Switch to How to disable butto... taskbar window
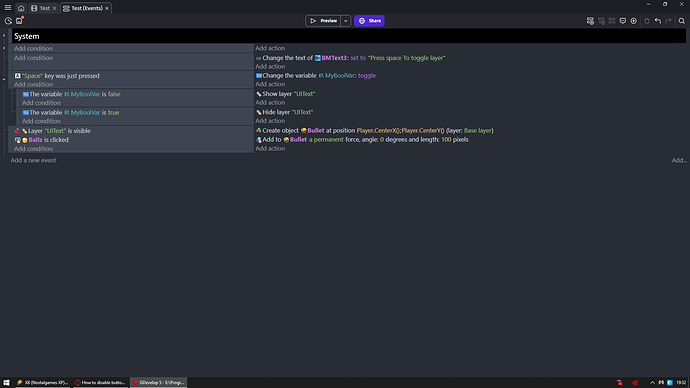Image resolution: width=690 pixels, height=388 pixels. coord(100,382)
